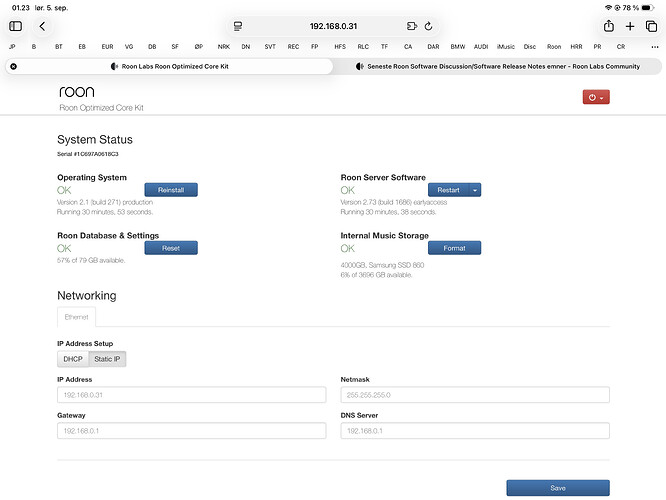Expand the Restart dropdown arrow

[x=475, y=190]
